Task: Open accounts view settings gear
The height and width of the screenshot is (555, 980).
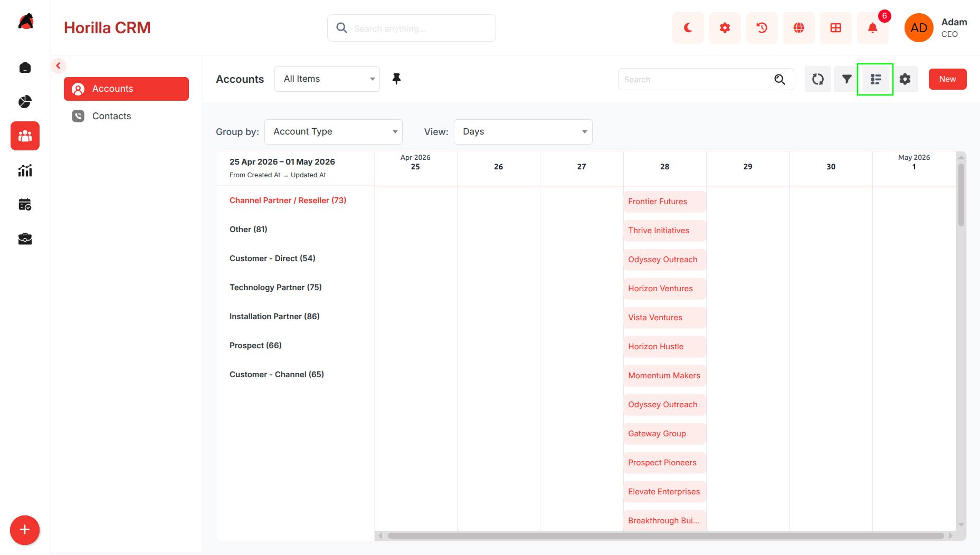Action: point(905,79)
